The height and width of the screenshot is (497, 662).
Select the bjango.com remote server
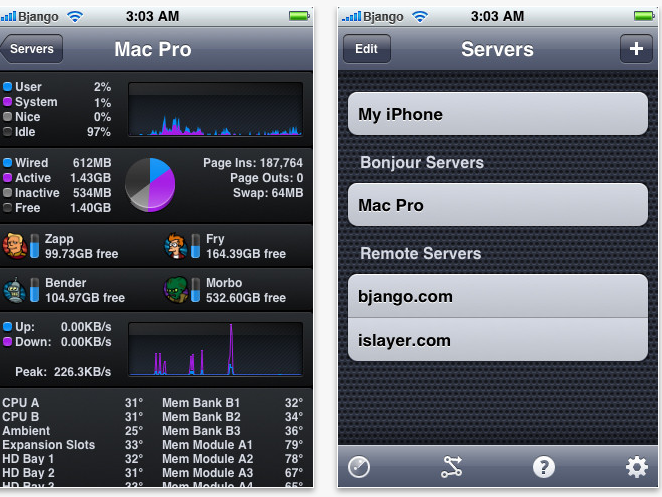tap(498, 296)
